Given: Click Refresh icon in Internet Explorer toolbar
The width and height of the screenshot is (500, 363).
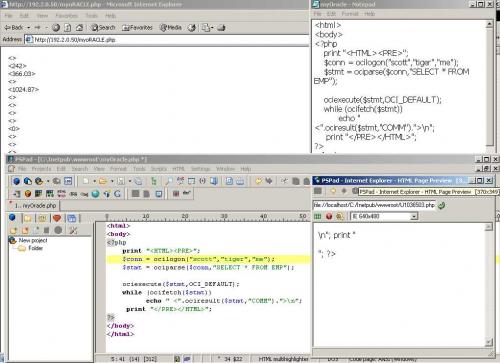Looking at the screenshot, I should coord(67,28).
